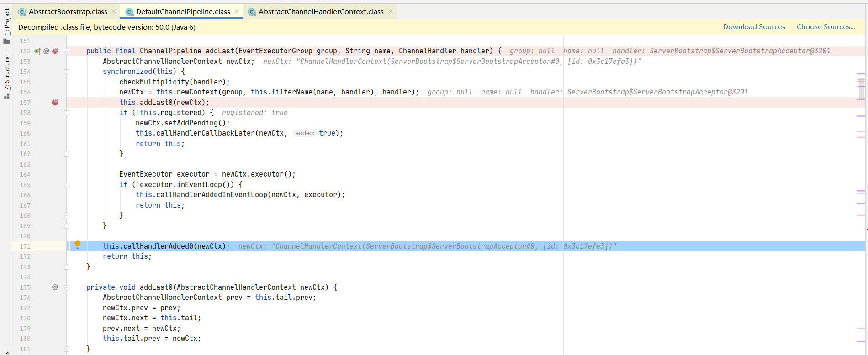
Task: Click the 'added:' parameter hint on line 160
Action: 305,133
